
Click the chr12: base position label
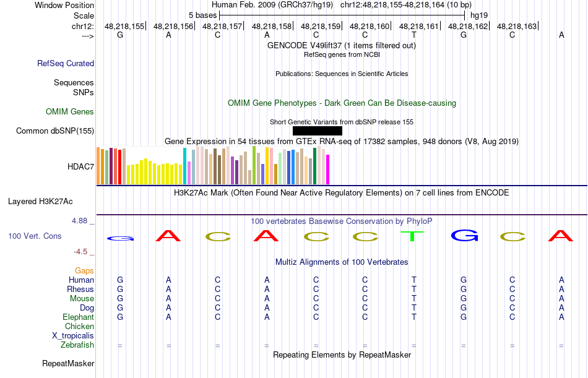(83, 26)
